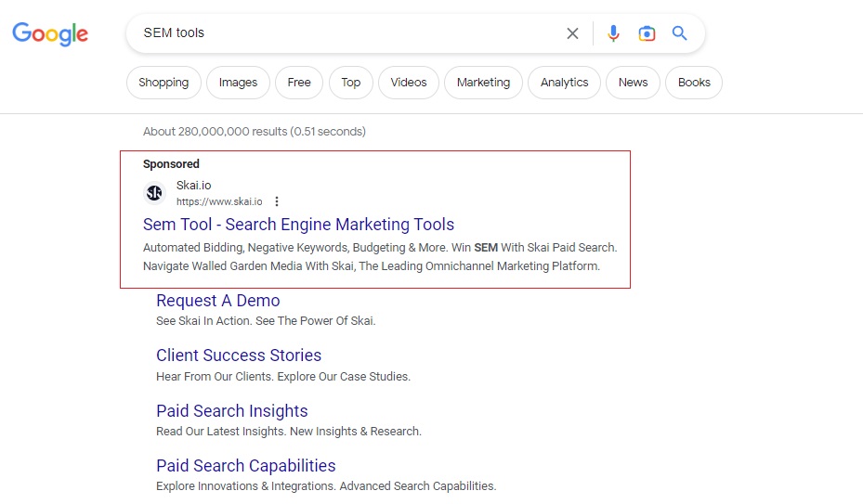The width and height of the screenshot is (863, 504).
Task: Choose the Marketing filter chip
Action: point(483,83)
